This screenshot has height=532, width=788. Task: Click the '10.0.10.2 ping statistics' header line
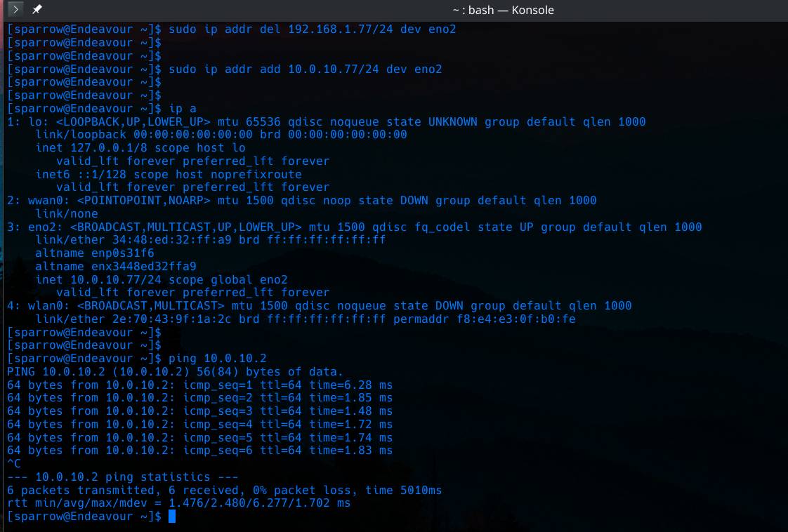pos(122,477)
